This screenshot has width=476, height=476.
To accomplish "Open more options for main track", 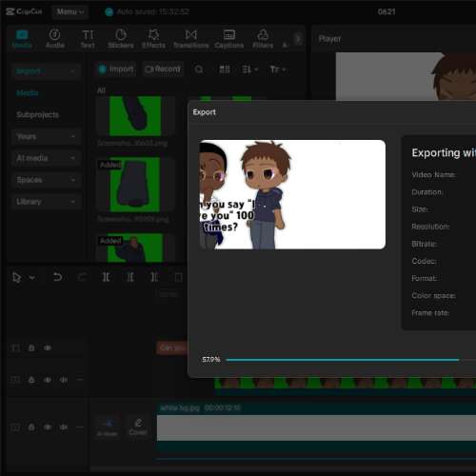I will coord(80,427).
